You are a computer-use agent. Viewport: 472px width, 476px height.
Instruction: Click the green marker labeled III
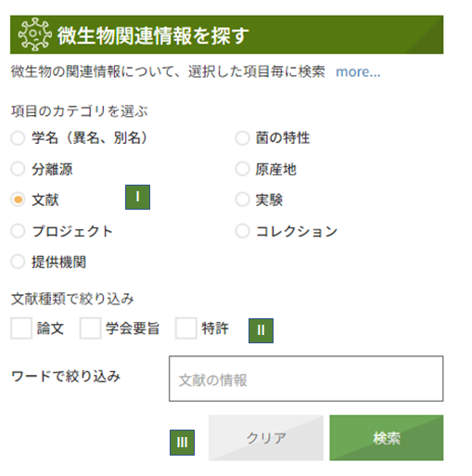click(182, 443)
